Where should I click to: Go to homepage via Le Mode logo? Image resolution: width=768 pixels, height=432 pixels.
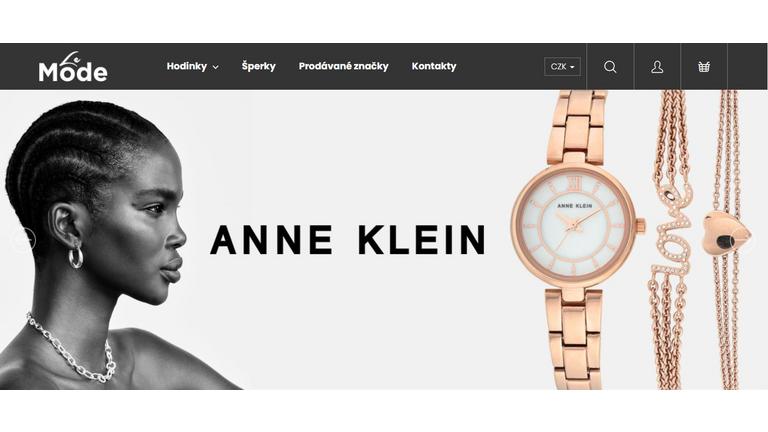73,67
